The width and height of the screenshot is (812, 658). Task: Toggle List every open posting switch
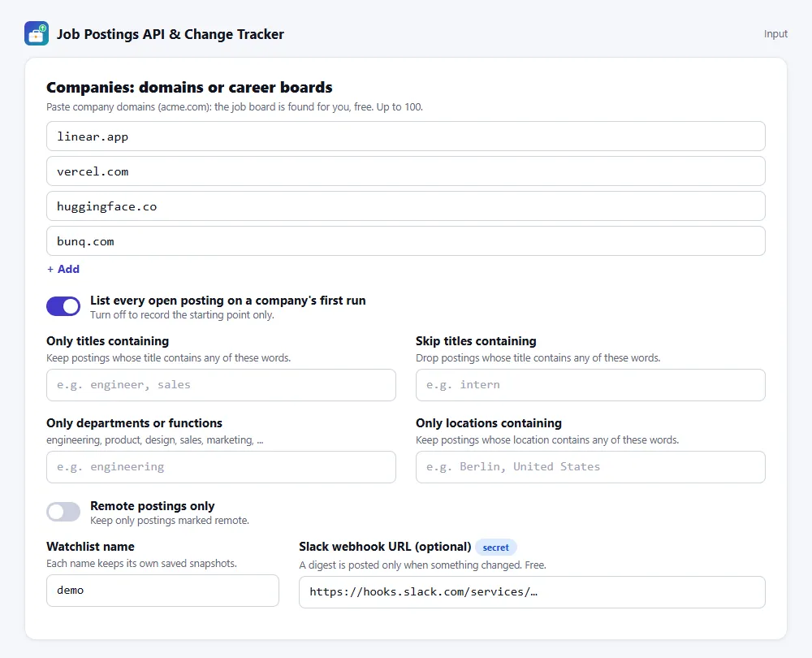coord(63,306)
